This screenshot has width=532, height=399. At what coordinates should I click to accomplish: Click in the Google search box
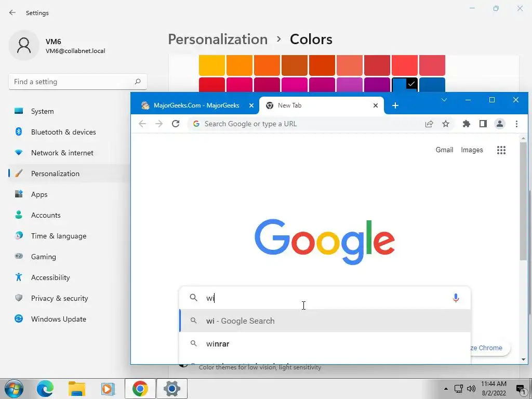click(325, 298)
